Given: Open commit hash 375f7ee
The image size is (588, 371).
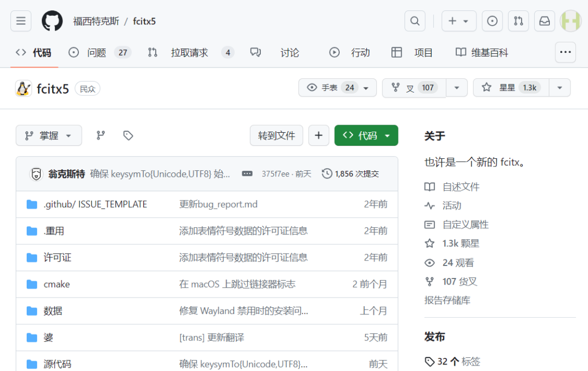Looking at the screenshot, I should pyautogui.click(x=275, y=174).
